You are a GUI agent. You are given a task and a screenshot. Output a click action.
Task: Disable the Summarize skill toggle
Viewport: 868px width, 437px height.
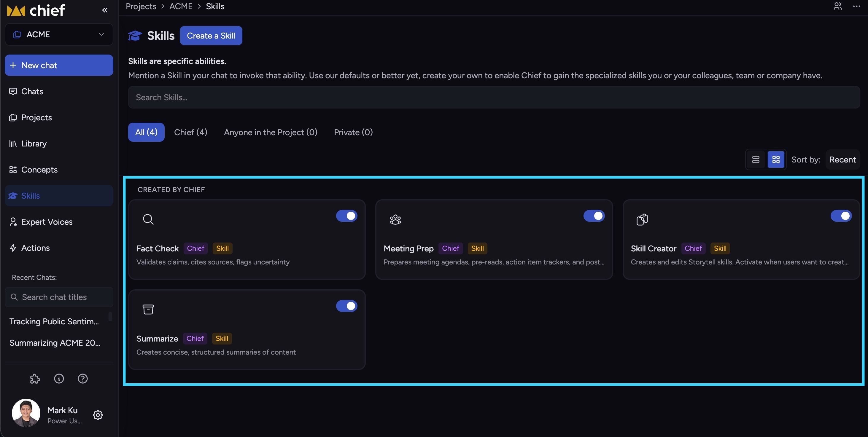click(346, 306)
